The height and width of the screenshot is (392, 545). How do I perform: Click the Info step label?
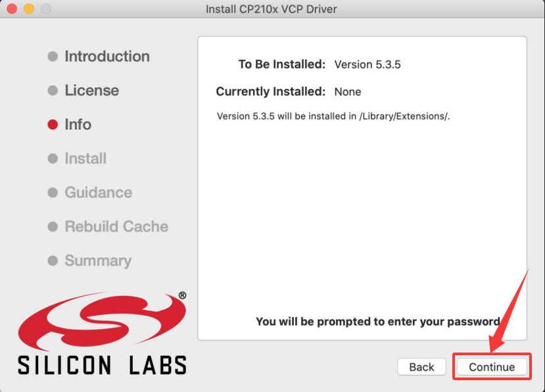(x=78, y=124)
